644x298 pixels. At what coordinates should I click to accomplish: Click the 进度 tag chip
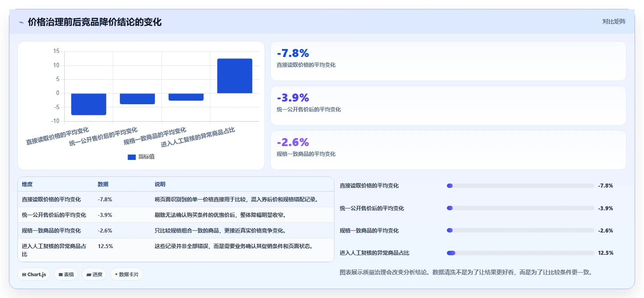point(95,274)
